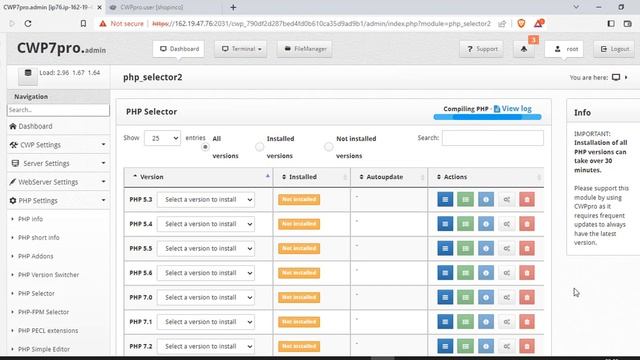
Task: Click the share icon in PHP 5.3 row
Action: (507, 200)
